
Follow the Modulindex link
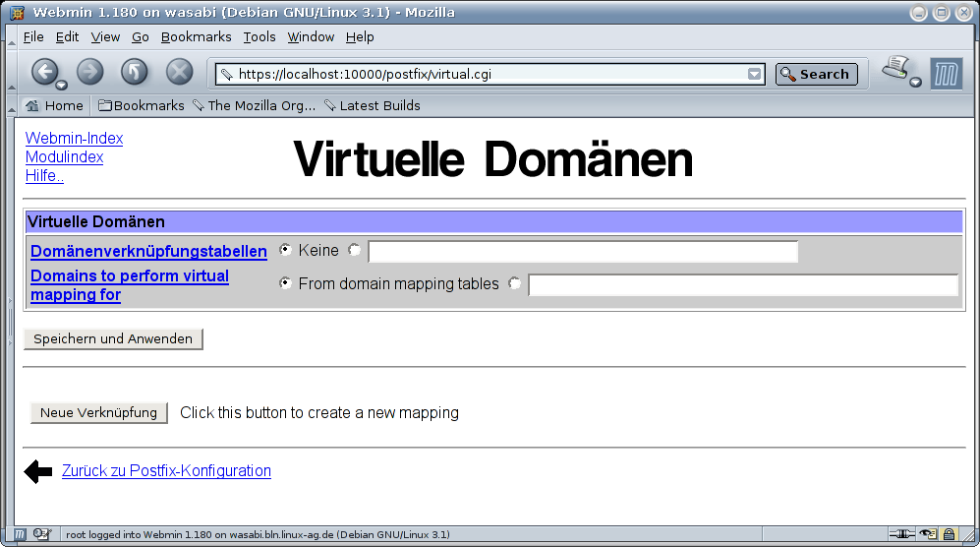pos(64,157)
